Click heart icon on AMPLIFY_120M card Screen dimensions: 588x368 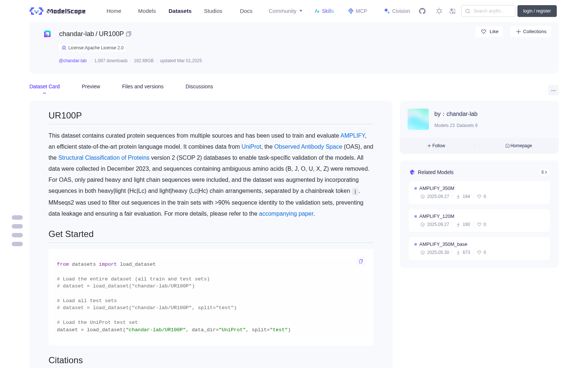[x=479, y=224]
